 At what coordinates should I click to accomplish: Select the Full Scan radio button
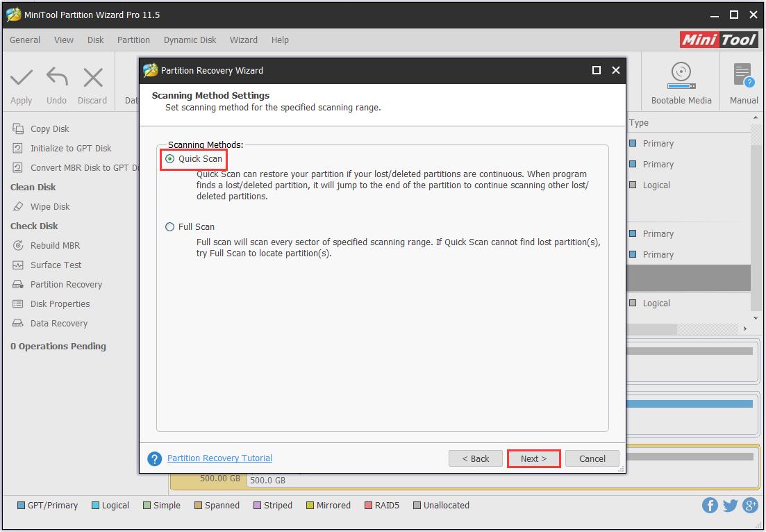tap(169, 226)
